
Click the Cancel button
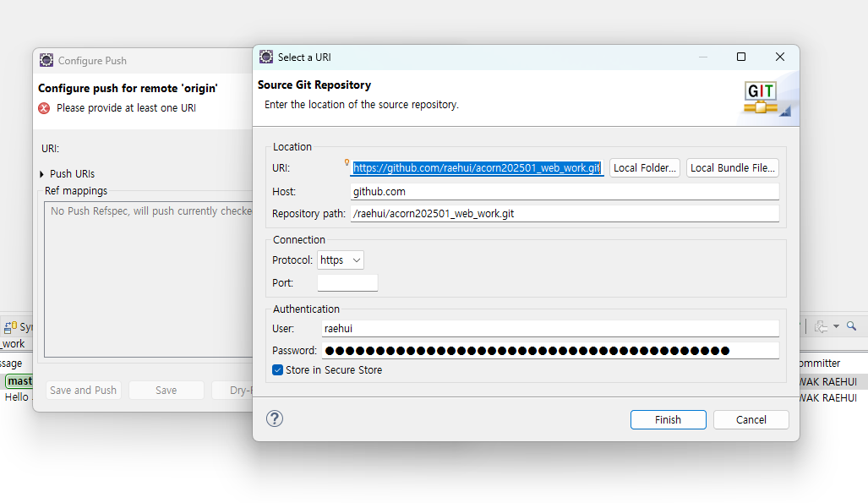point(751,420)
